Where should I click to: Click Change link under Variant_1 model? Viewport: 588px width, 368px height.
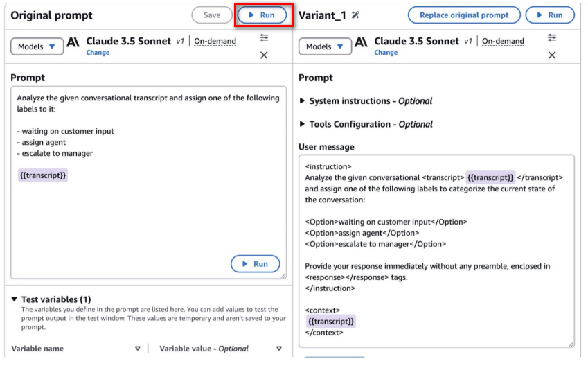click(386, 53)
